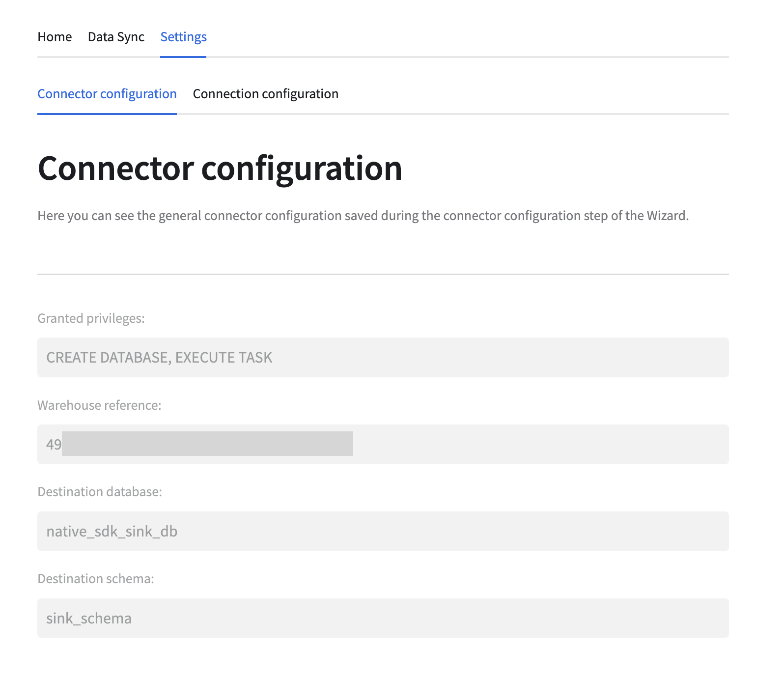
Task: Click the connector configuration description paragraph
Action: tap(363, 216)
